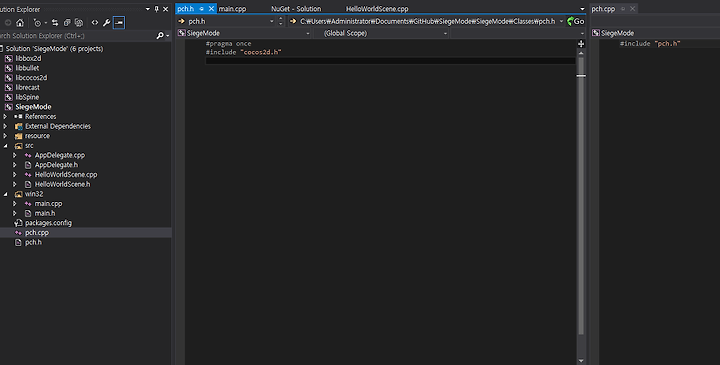The width and height of the screenshot is (720, 365).
Task: Click the References icon
Action: coord(18,117)
